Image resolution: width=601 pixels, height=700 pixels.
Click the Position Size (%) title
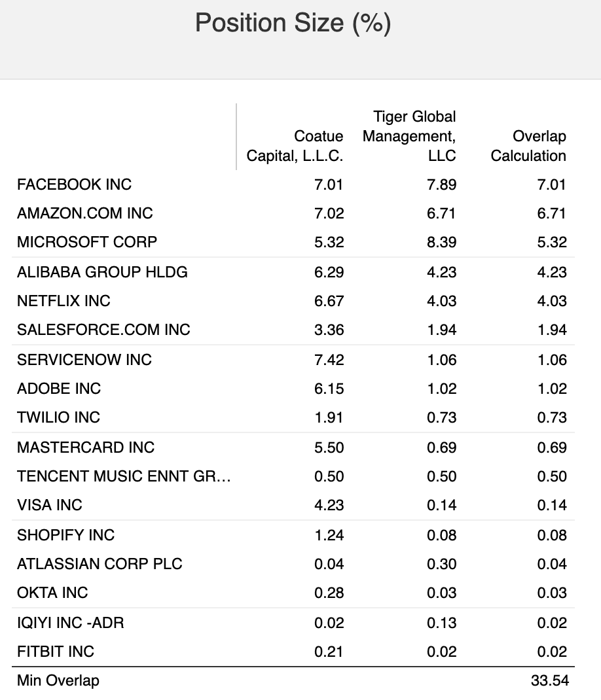[x=293, y=23]
